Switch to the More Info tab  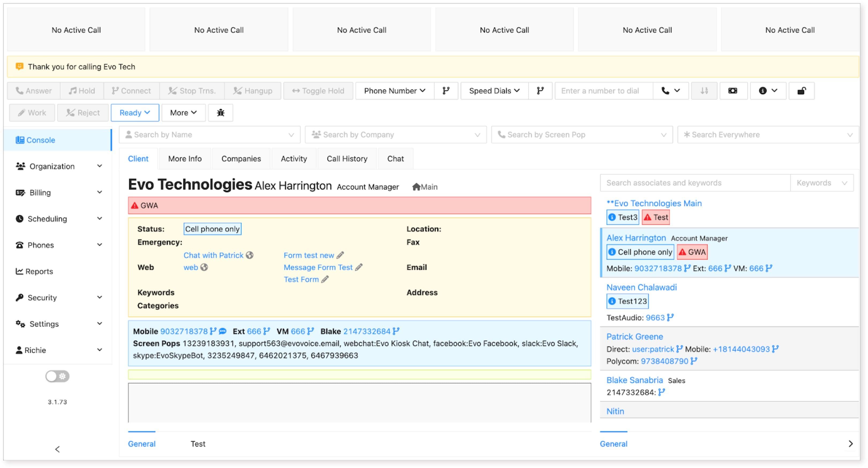pyautogui.click(x=185, y=158)
